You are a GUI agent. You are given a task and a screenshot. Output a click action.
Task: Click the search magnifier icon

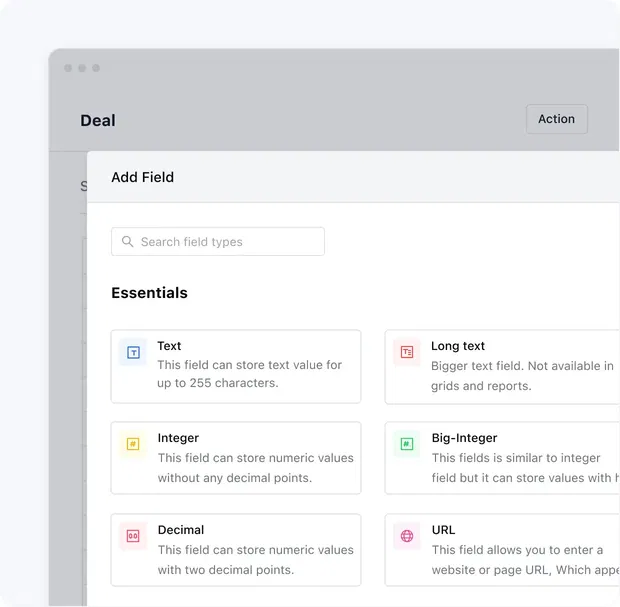point(127,241)
